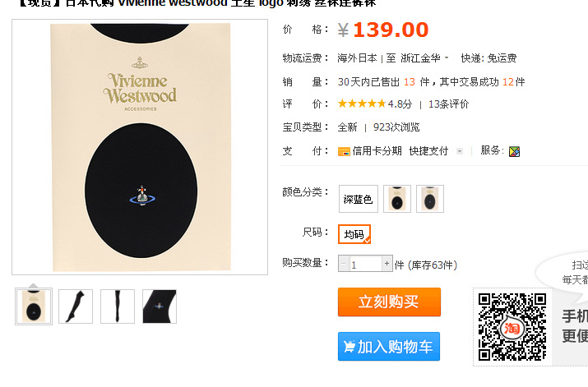Click the Taobao QR code
Image resolution: width=588 pixels, height=387 pixels.
pos(512,327)
